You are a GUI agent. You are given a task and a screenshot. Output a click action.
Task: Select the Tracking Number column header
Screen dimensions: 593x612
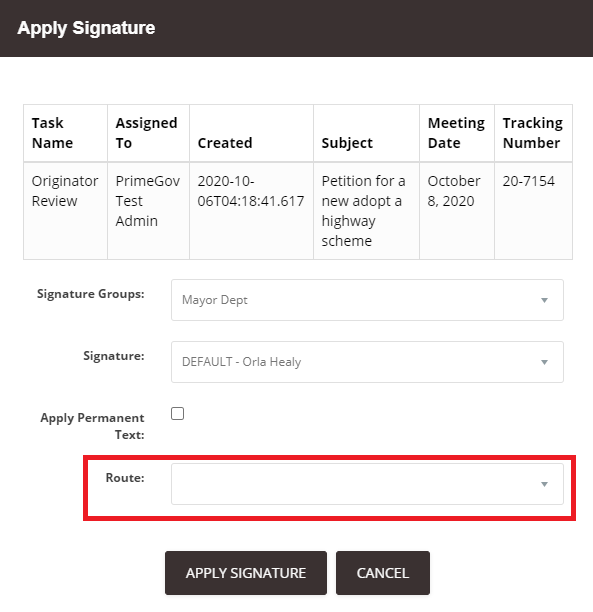coord(534,133)
